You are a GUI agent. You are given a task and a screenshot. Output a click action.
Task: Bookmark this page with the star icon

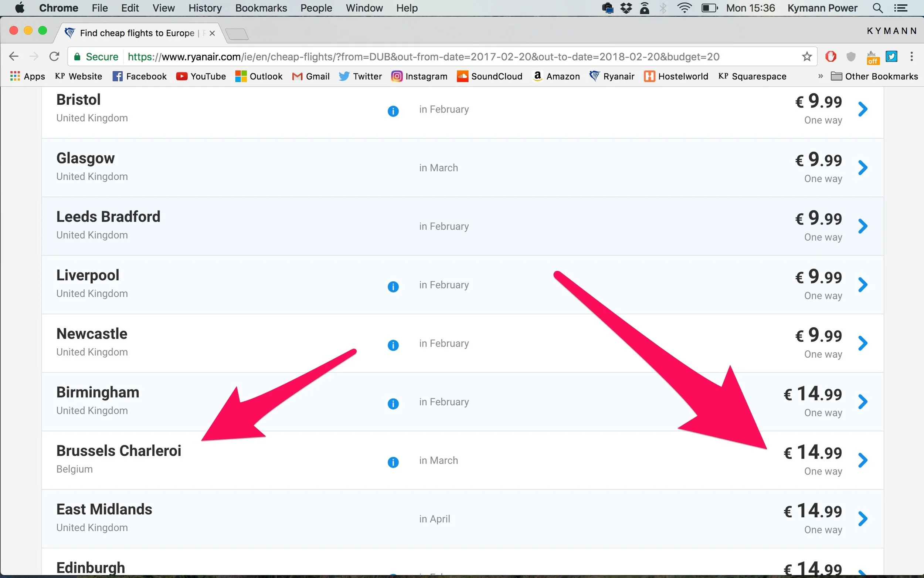coord(806,57)
